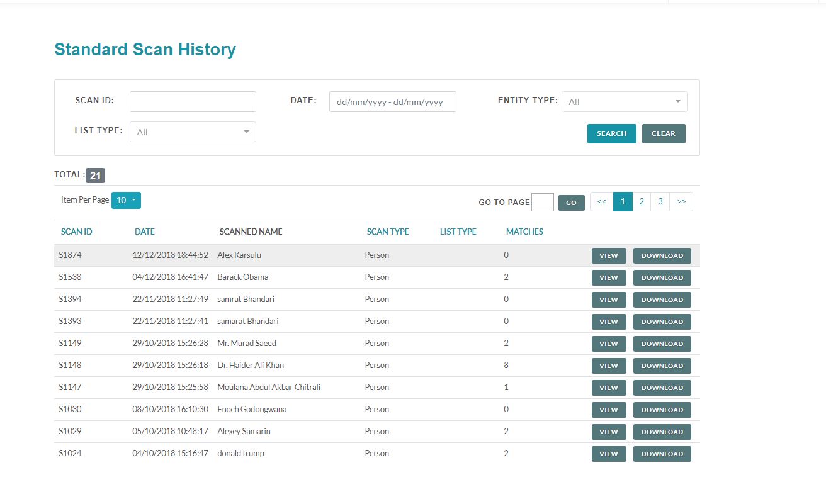Click the name Enoch Godongwana
The width and height of the screenshot is (826, 504).
pyautogui.click(x=252, y=409)
